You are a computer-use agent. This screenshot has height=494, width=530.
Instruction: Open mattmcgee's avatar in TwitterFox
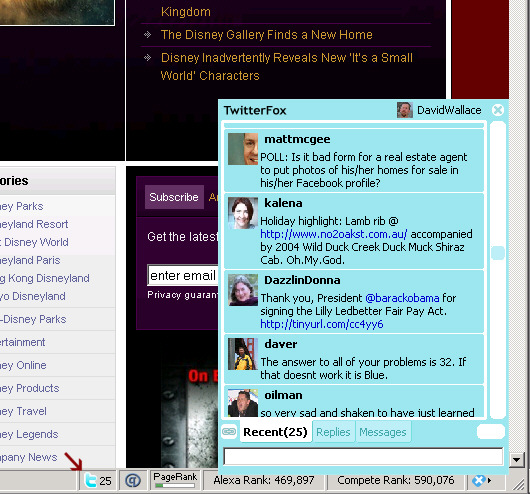tap(243, 149)
